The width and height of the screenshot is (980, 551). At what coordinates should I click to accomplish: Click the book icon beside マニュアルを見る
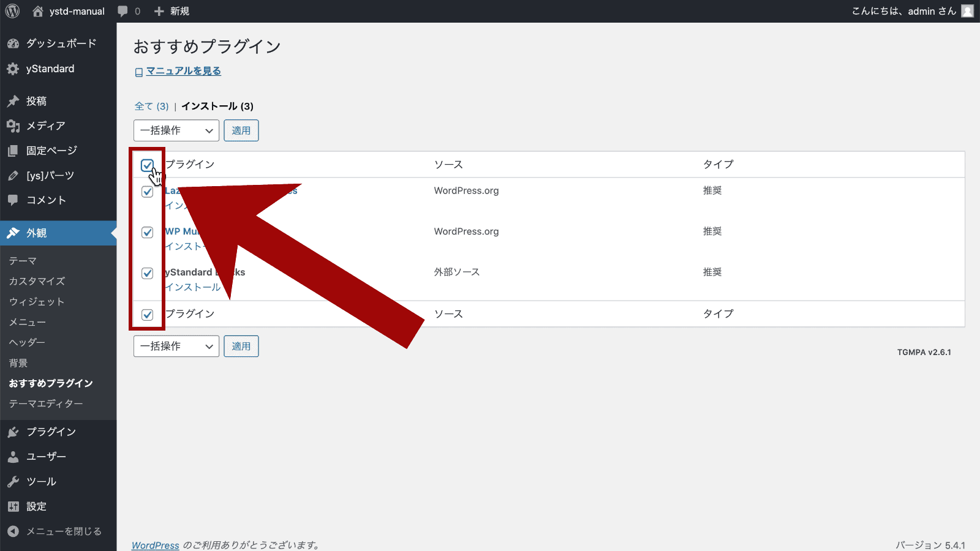(x=139, y=72)
